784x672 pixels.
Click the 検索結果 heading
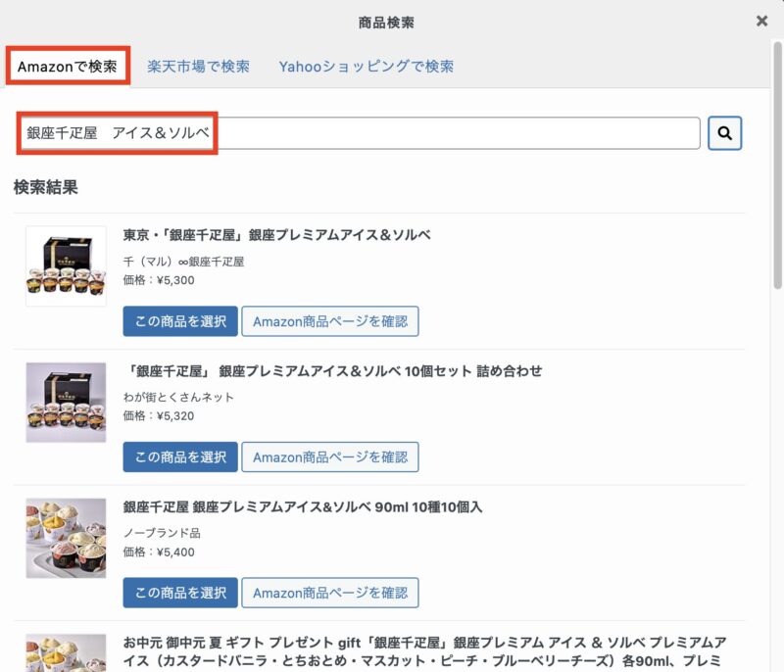coord(45,187)
